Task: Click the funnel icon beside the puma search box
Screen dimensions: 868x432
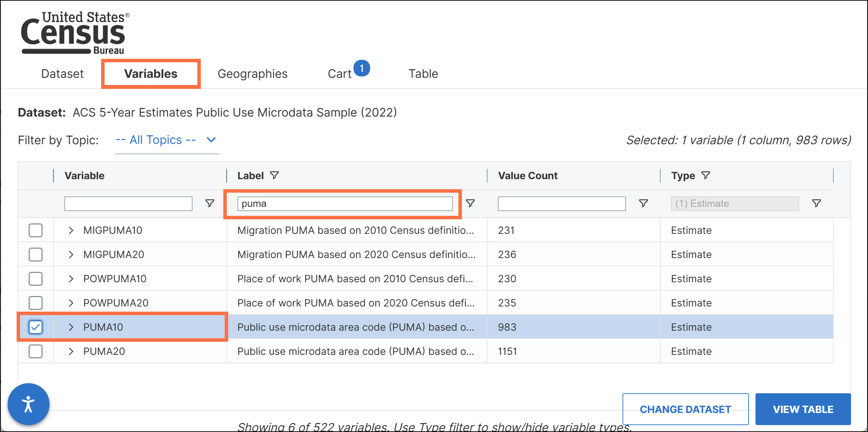Action: point(470,203)
